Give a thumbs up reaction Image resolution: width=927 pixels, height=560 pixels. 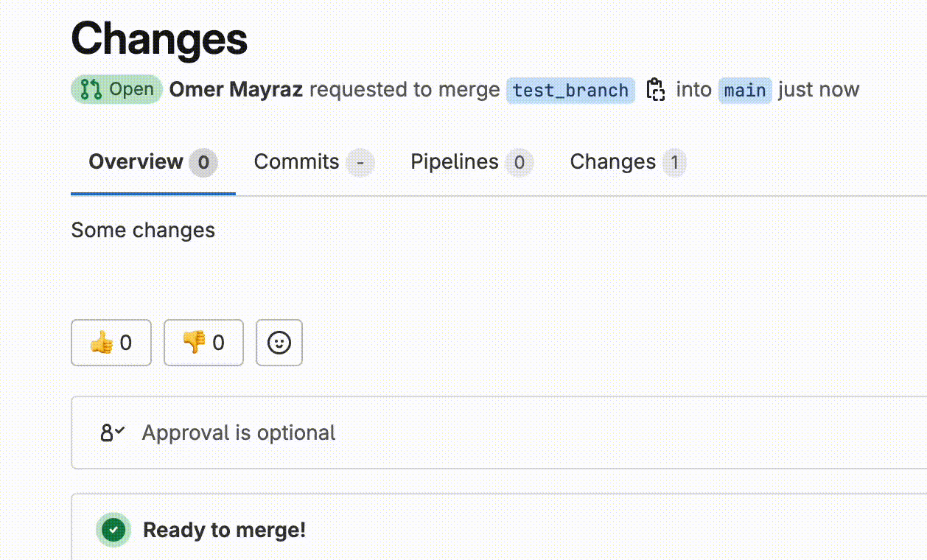pos(111,342)
